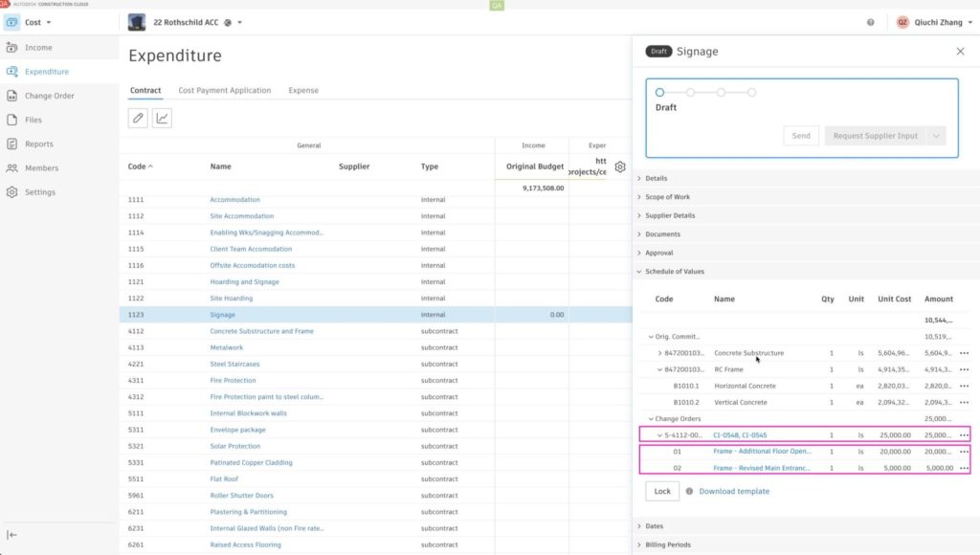
Task: Collapse the RC Frame line item
Action: click(659, 369)
